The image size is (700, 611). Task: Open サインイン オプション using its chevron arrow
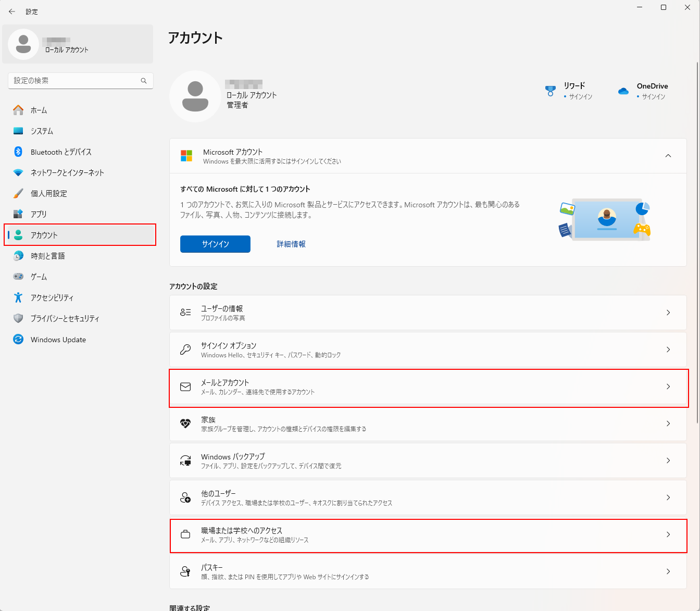coord(668,350)
